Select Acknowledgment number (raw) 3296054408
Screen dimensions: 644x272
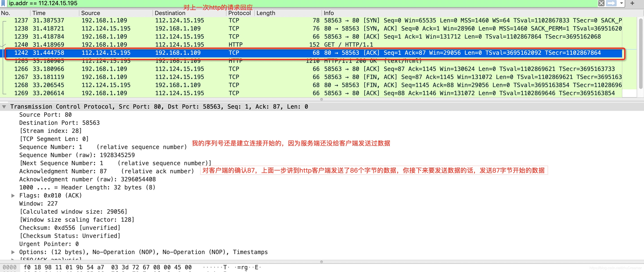tap(87, 179)
